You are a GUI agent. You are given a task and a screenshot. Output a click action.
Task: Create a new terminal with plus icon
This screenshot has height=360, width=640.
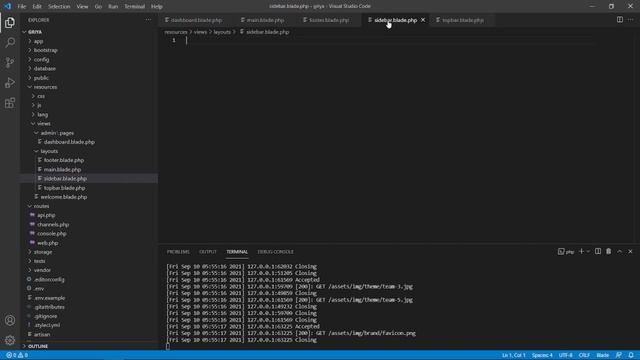coord(581,251)
